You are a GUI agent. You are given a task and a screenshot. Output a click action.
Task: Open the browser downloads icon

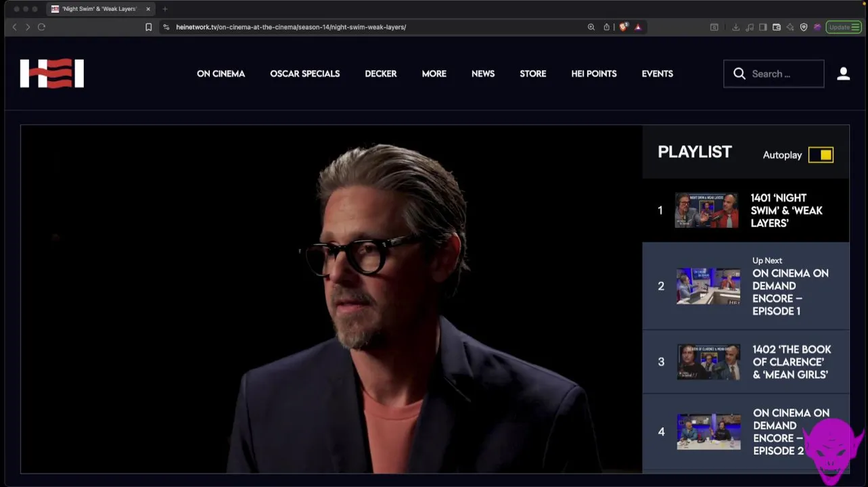click(736, 27)
